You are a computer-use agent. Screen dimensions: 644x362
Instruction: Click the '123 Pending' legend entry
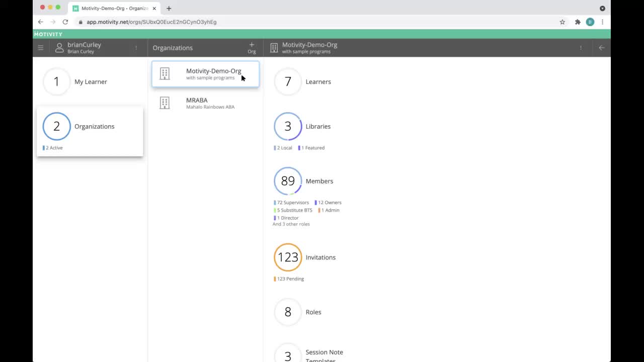click(x=289, y=279)
